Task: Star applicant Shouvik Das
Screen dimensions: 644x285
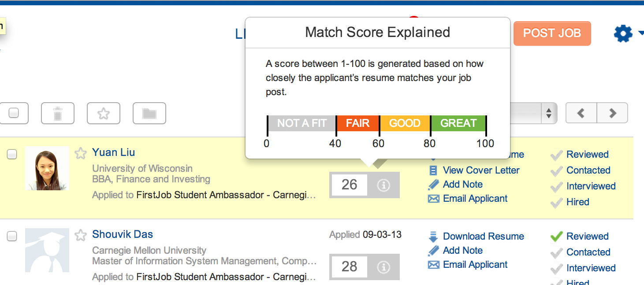Action: [80, 235]
